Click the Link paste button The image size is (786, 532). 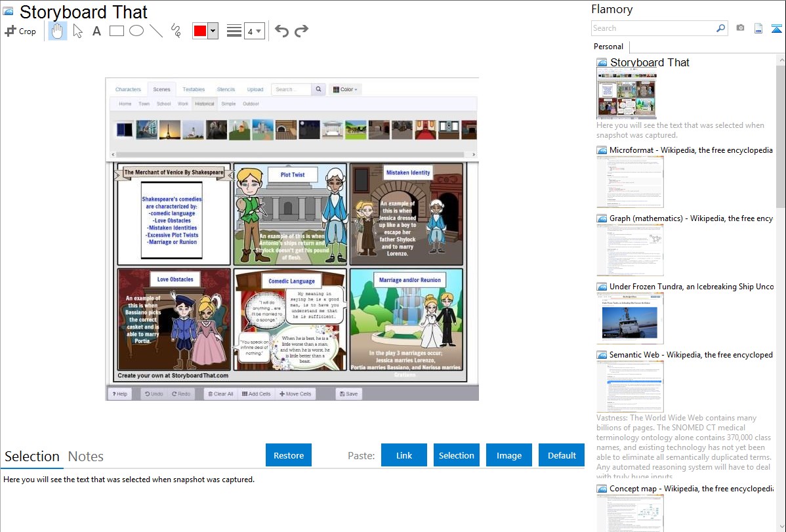pos(404,455)
